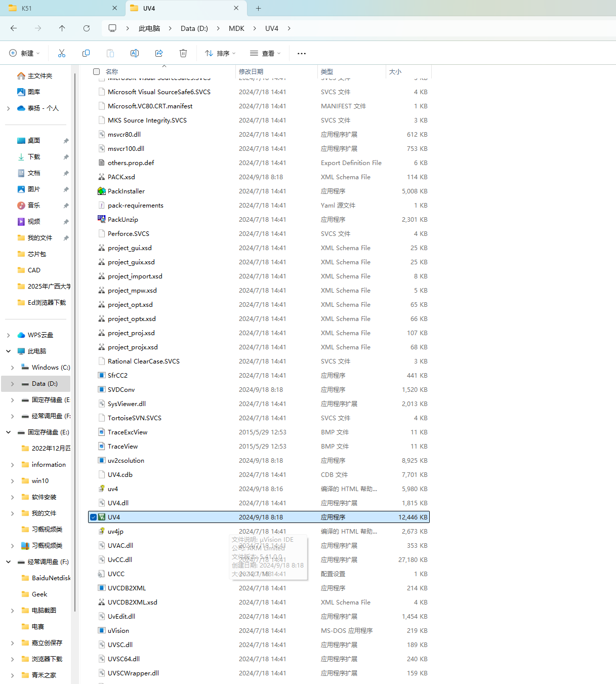Click the TraceView BMP file icon

pos(102,446)
